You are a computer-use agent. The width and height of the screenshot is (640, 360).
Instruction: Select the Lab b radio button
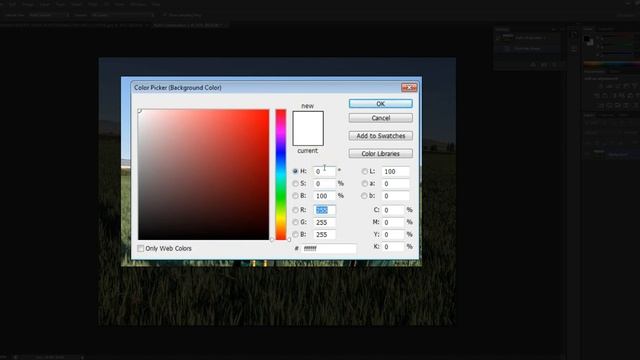[364, 196]
